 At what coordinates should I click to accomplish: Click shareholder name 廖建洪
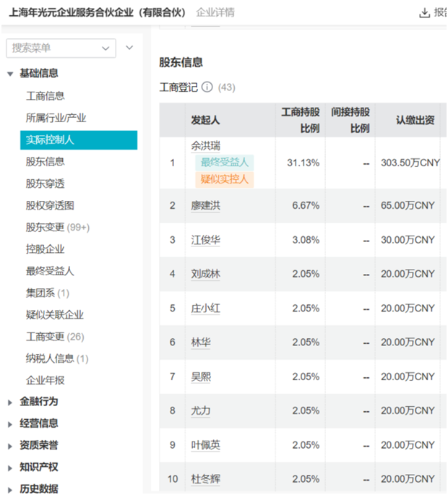click(205, 206)
